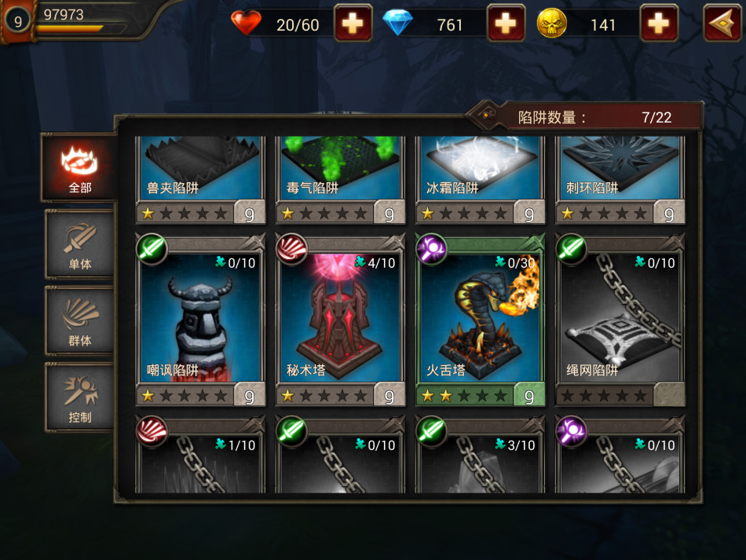Click the locked 绳网陷阱 card
Image resolution: width=746 pixels, height=560 pixels.
point(620,320)
